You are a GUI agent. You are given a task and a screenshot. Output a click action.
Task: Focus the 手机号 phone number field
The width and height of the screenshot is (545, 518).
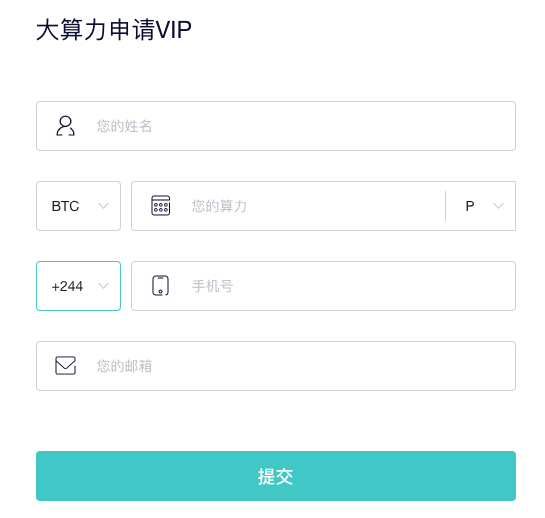[323, 286]
